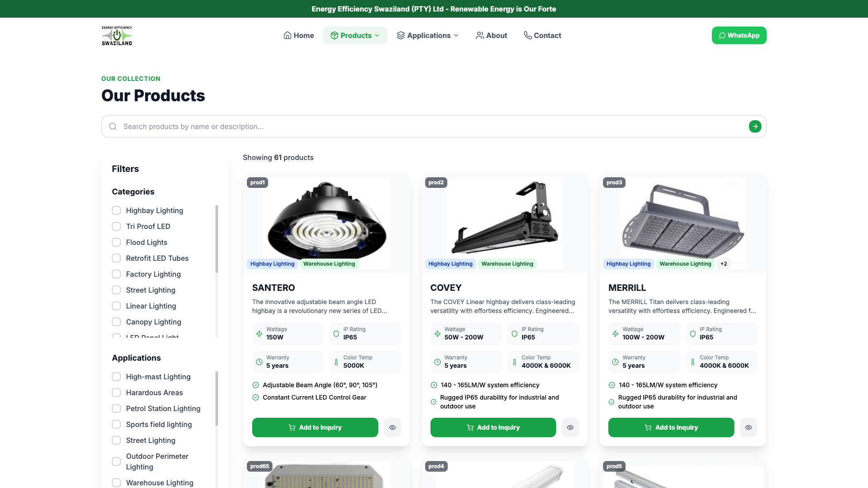Go to the About page

(x=491, y=35)
